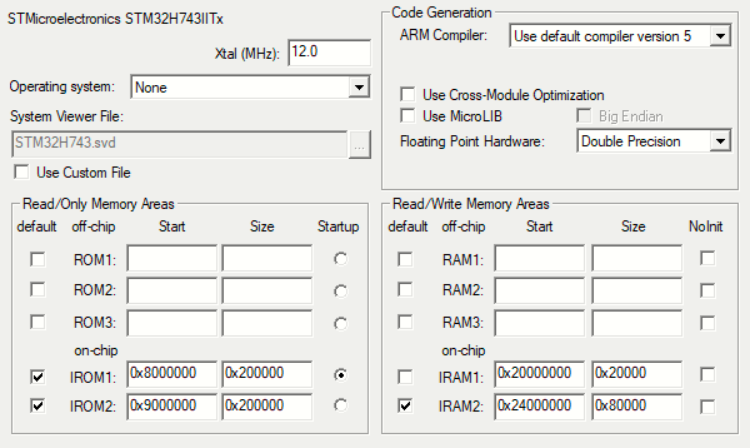Enable Use Cross-Module Optimization
The width and height of the screenshot is (750, 448).
tap(408, 94)
